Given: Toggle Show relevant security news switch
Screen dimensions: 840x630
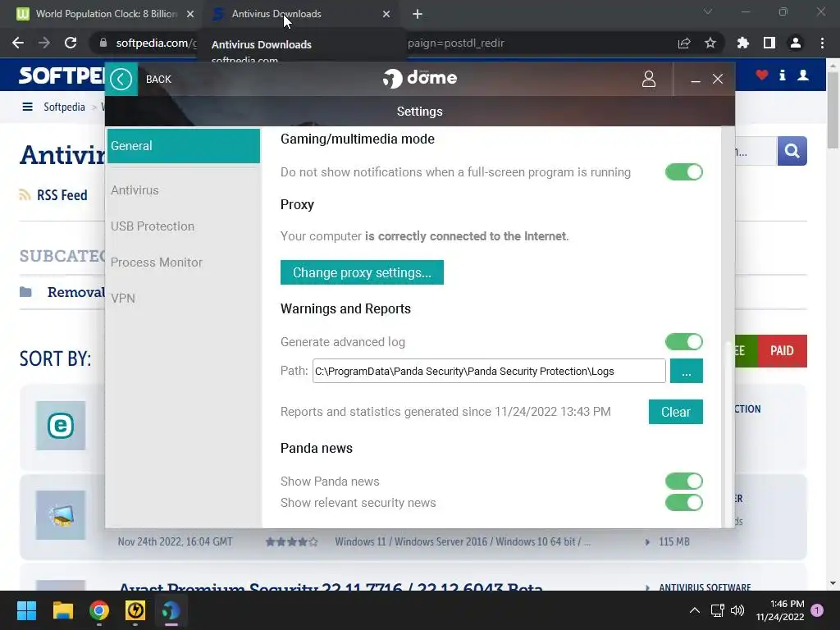Looking at the screenshot, I should [683, 503].
